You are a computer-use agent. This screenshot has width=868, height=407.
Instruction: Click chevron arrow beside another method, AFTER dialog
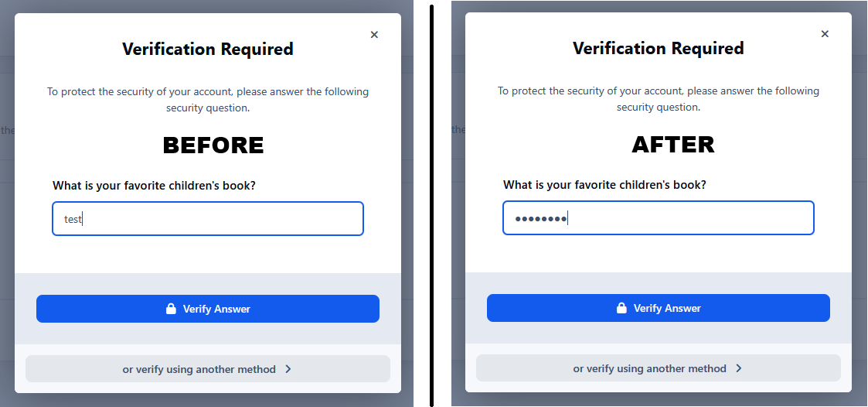pyautogui.click(x=739, y=368)
